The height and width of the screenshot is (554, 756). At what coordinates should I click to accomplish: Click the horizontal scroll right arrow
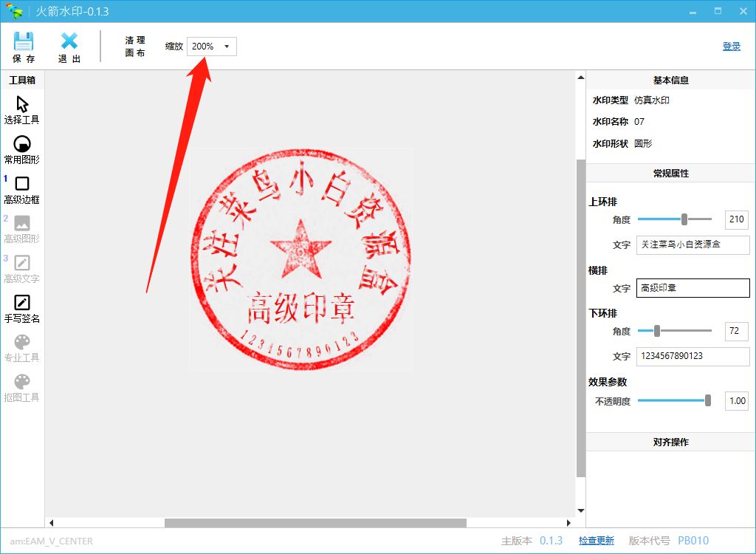click(568, 523)
